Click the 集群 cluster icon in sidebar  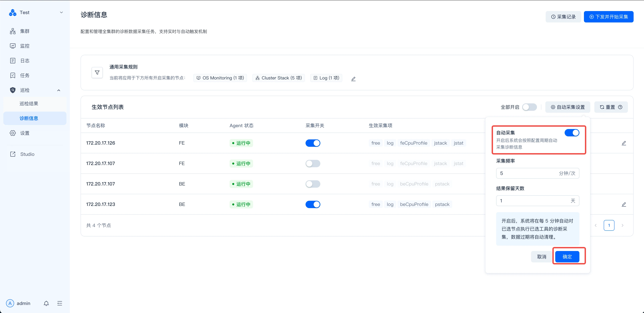[13, 31]
